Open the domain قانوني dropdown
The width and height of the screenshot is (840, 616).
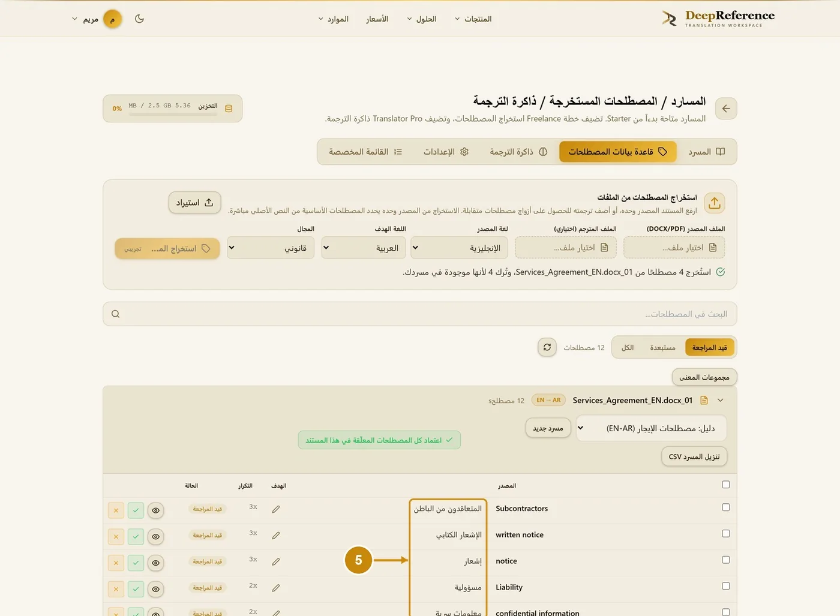(271, 248)
